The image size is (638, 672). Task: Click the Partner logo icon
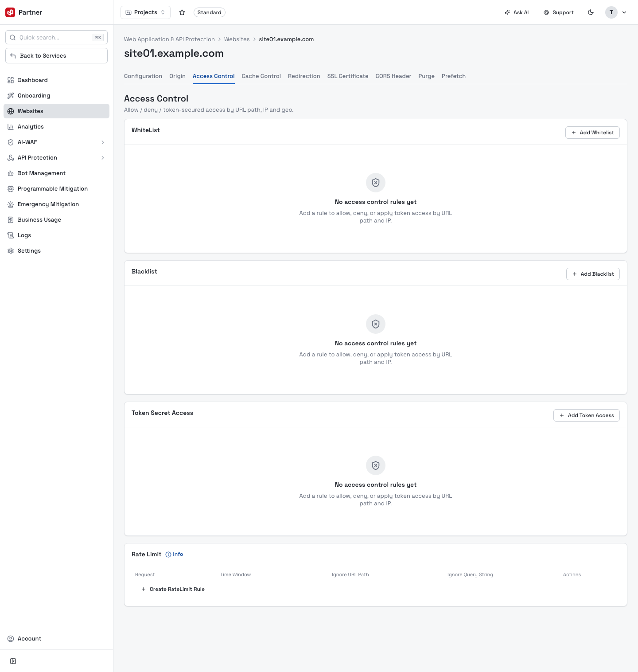(x=10, y=12)
